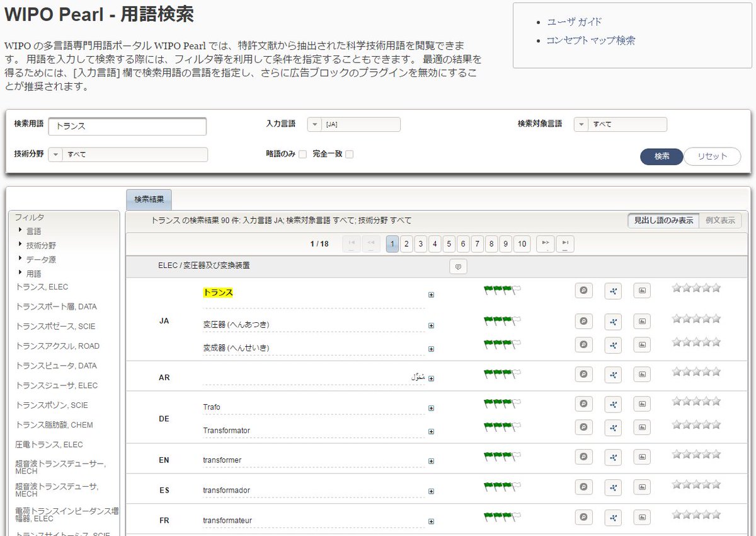Image resolution: width=756 pixels, height=536 pixels.
Task: Open search icon for トランス term row
Action: click(584, 291)
